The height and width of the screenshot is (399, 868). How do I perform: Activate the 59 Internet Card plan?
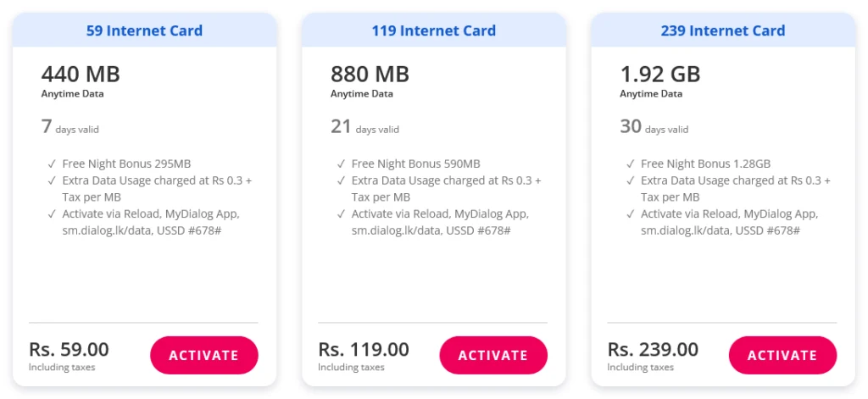pyautogui.click(x=204, y=355)
